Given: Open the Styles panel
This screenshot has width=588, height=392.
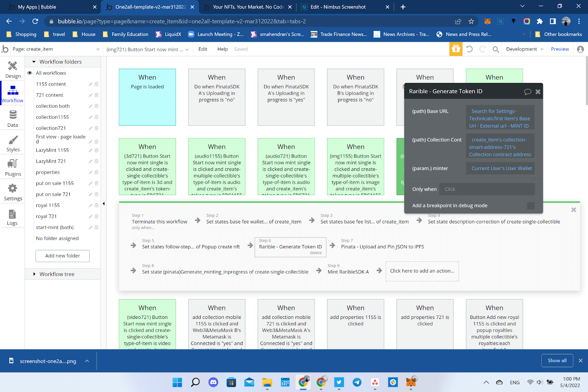Looking at the screenshot, I should [x=13, y=143].
